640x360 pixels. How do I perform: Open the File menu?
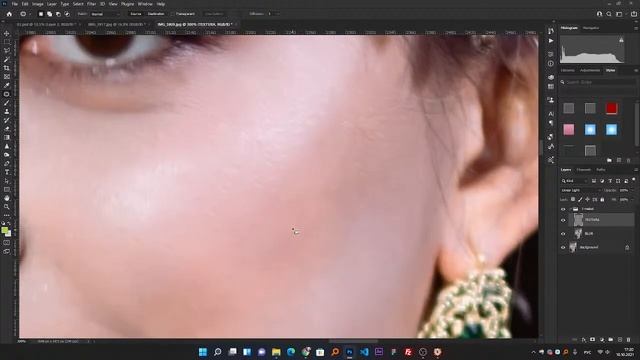(x=15, y=4)
